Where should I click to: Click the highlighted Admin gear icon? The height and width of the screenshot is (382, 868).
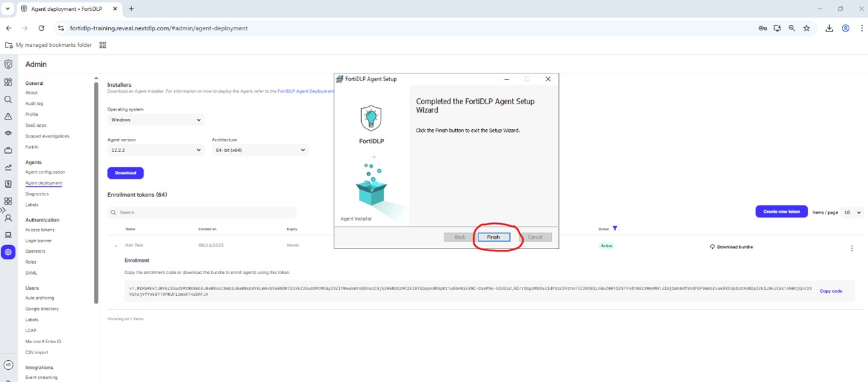8,252
